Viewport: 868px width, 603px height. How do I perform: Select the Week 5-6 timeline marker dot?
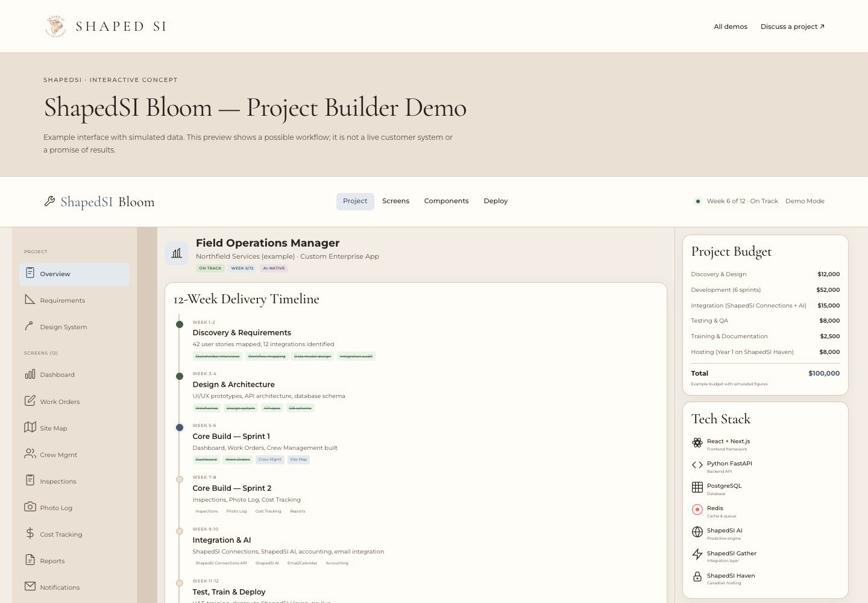180,428
